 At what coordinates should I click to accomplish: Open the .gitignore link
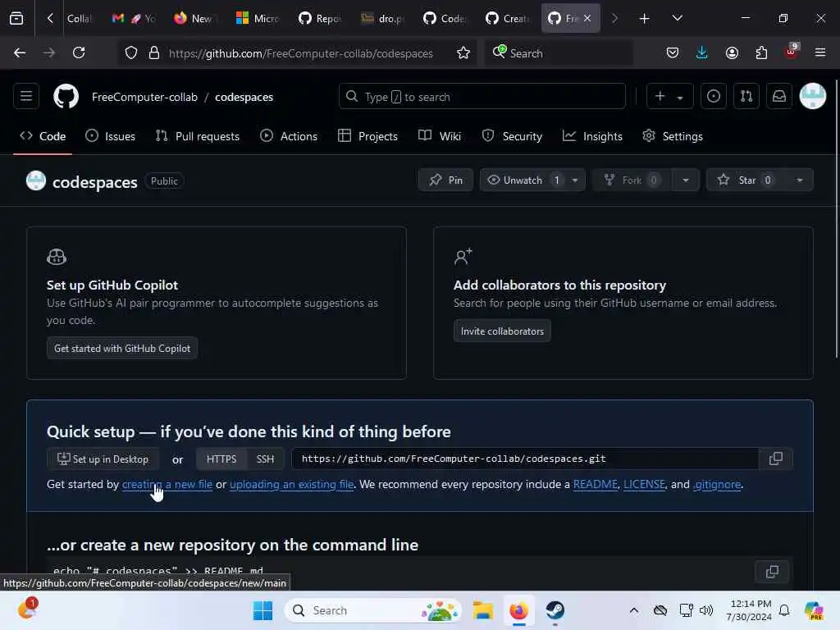coord(717,484)
